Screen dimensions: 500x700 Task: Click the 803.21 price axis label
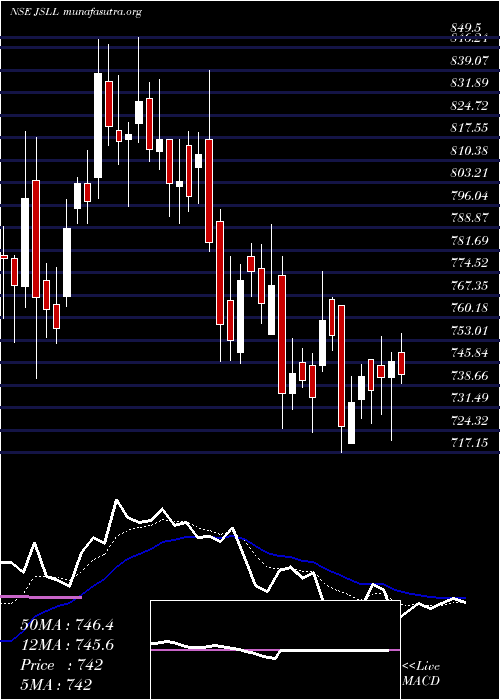tap(469, 173)
